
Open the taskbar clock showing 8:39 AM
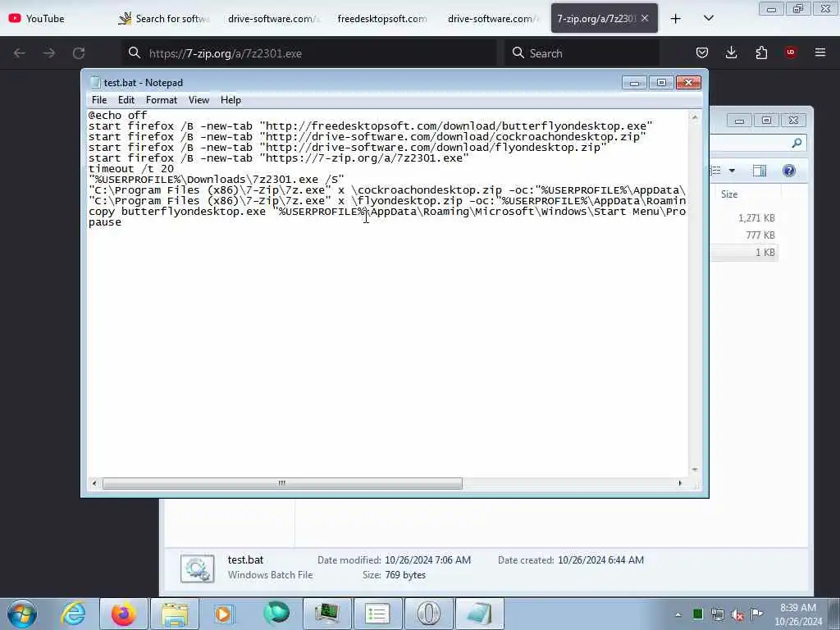coord(798,614)
